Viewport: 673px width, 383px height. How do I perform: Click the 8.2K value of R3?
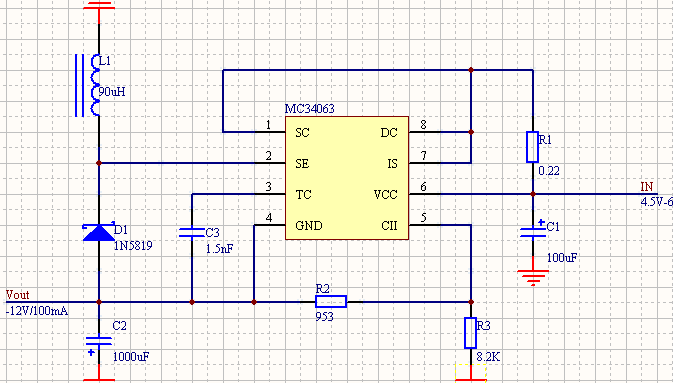488,357
